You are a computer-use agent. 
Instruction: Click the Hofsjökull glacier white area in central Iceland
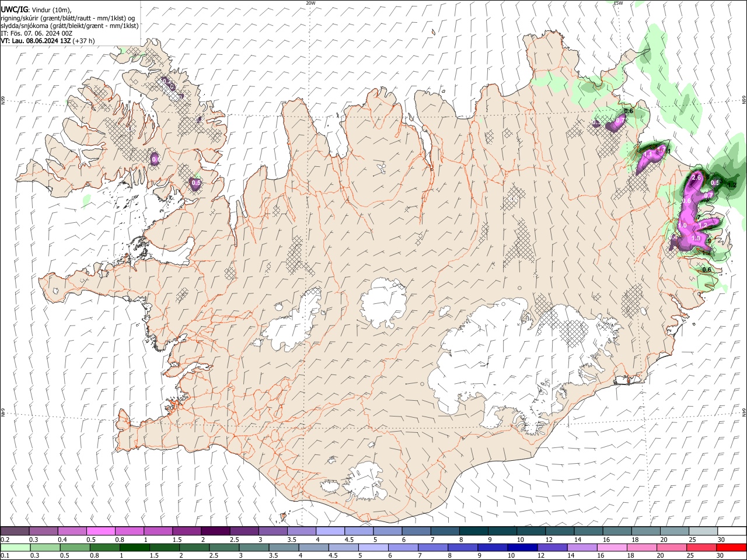coord(383,303)
